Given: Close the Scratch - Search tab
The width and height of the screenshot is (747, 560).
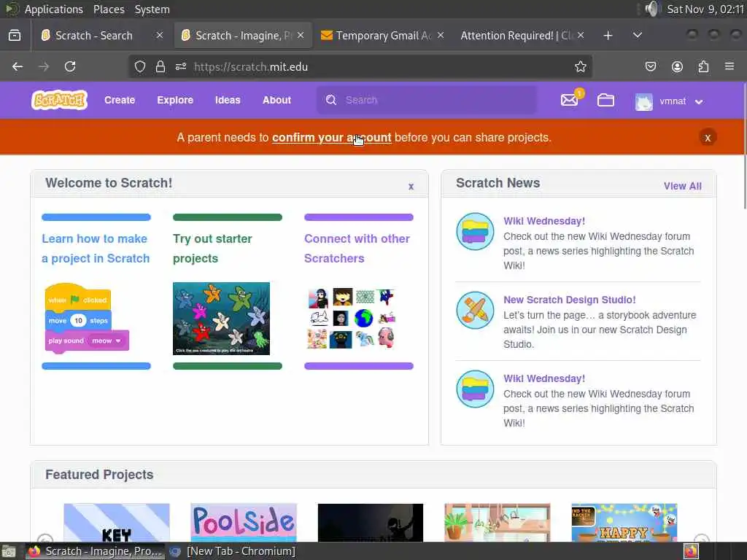Looking at the screenshot, I should [160, 36].
